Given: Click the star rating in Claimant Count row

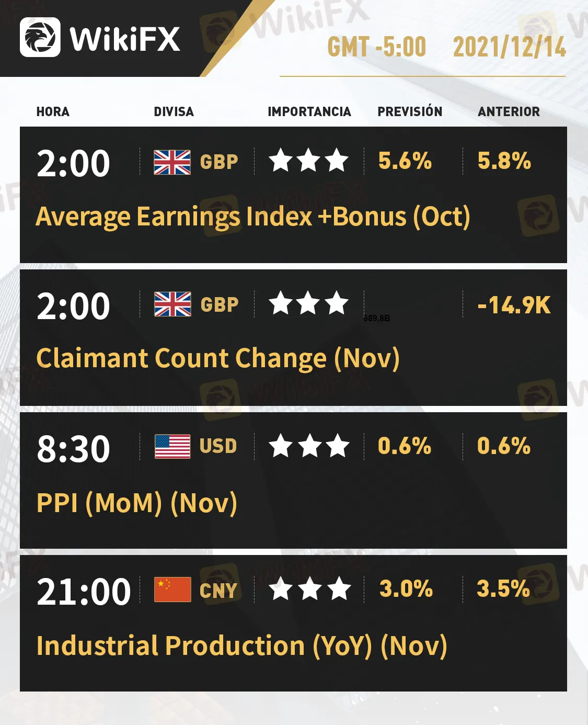Looking at the screenshot, I should (x=309, y=303).
